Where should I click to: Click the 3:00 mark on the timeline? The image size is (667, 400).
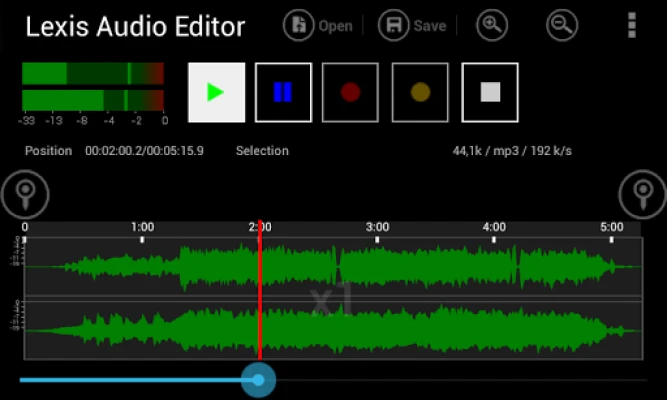[377, 228]
